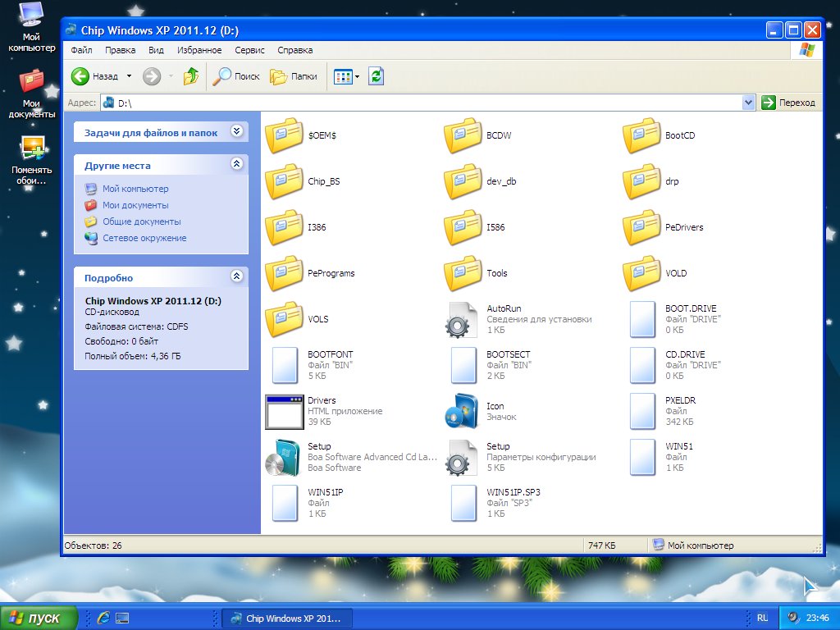Expand the address bar dropdown arrow
The width and height of the screenshot is (840, 630).
(748, 103)
